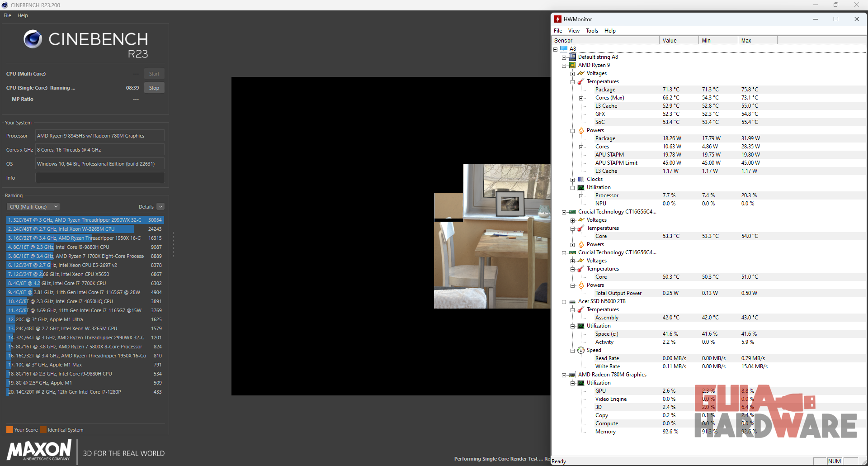Open Cinebench File menu
868x466 pixels.
click(7, 15)
